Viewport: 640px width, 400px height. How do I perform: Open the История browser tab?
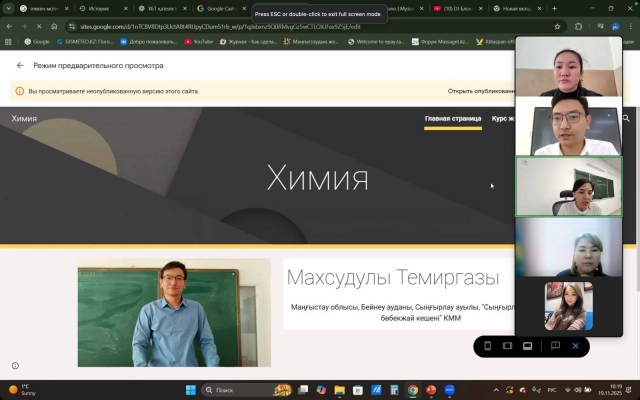click(97, 8)
